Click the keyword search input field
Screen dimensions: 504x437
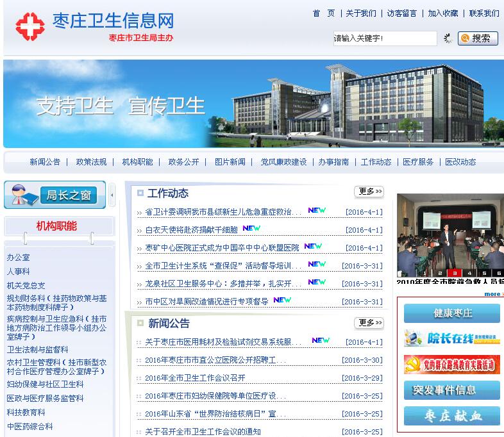(385, 38)
